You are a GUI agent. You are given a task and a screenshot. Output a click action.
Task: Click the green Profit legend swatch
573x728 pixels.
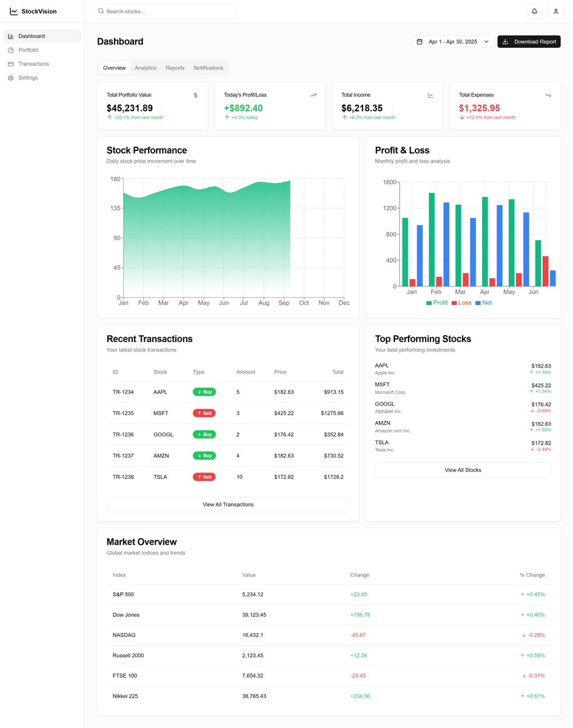pos(429,303)
